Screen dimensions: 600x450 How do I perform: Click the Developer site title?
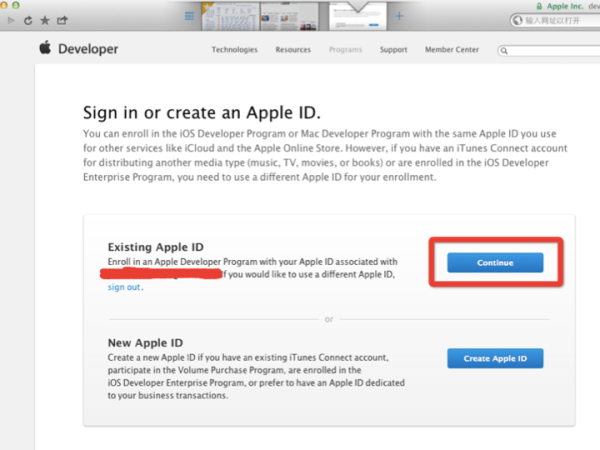[x=88, y=49]
